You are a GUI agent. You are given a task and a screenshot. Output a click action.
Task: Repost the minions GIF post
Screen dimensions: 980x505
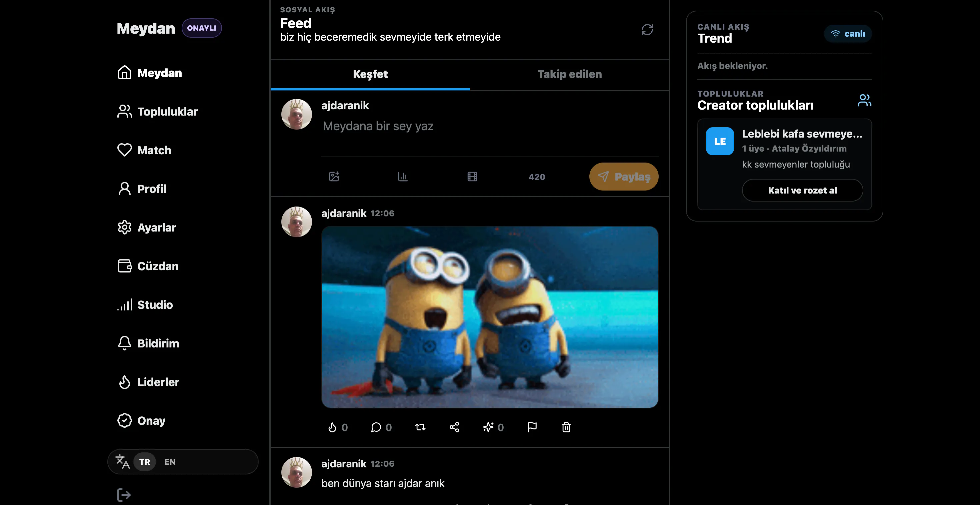[x=420, y=427]
